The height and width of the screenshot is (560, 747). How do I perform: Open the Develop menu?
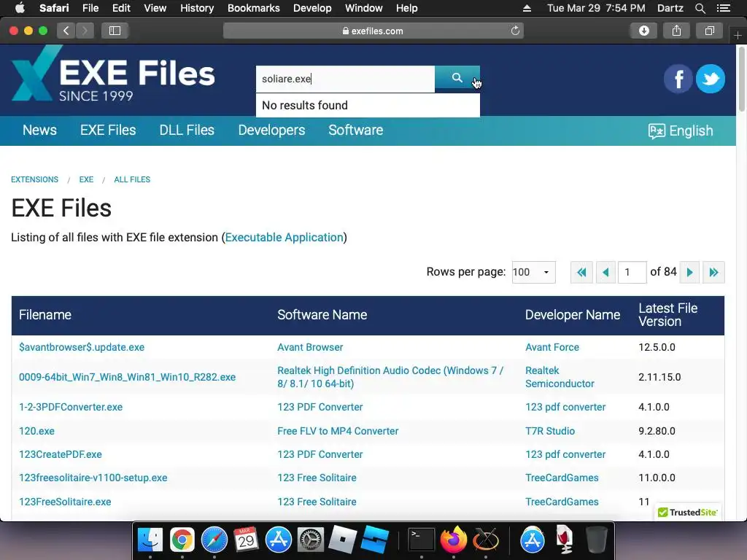click(x=312, y=8)
